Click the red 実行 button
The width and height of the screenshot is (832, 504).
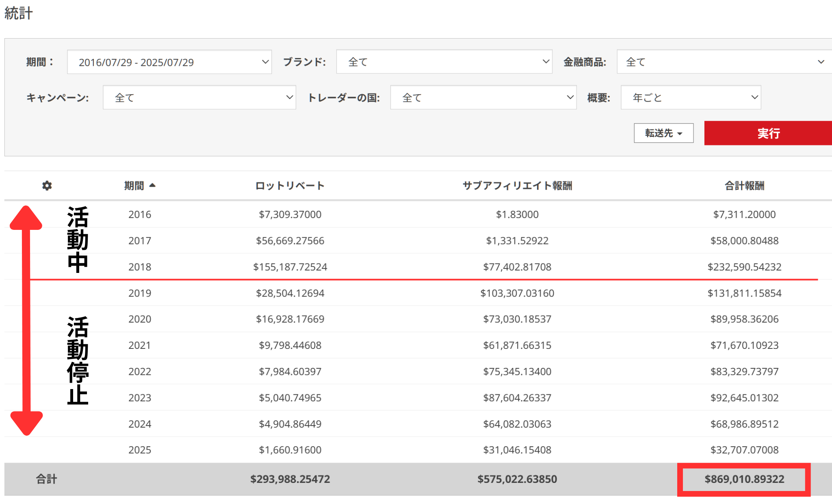tap(768, 133)
